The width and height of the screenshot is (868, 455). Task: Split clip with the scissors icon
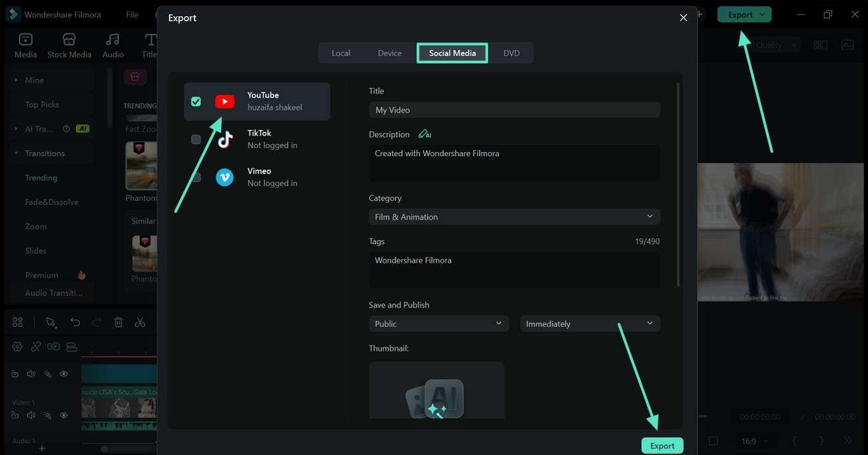[140, 322]
